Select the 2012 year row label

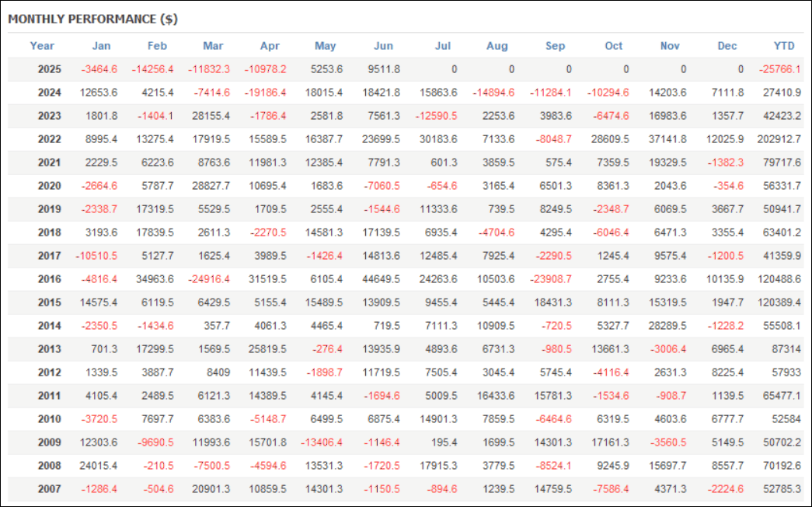49,372
